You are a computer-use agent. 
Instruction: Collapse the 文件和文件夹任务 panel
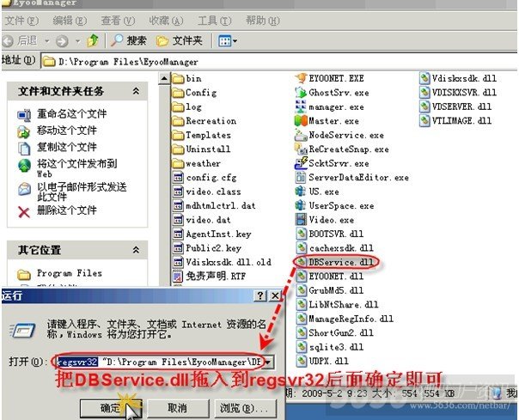click(136, 91)
